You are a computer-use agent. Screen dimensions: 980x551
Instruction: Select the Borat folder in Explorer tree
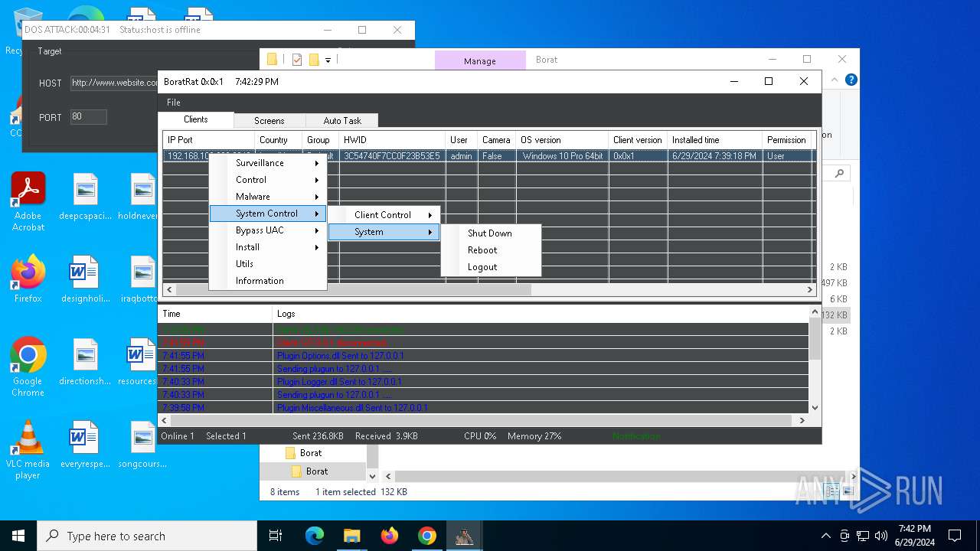pos(317,471)
